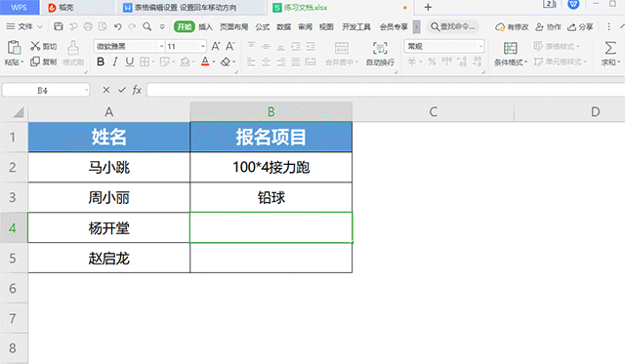Open font color red A picker
This screenshot has width=625, height=364.
205,61
